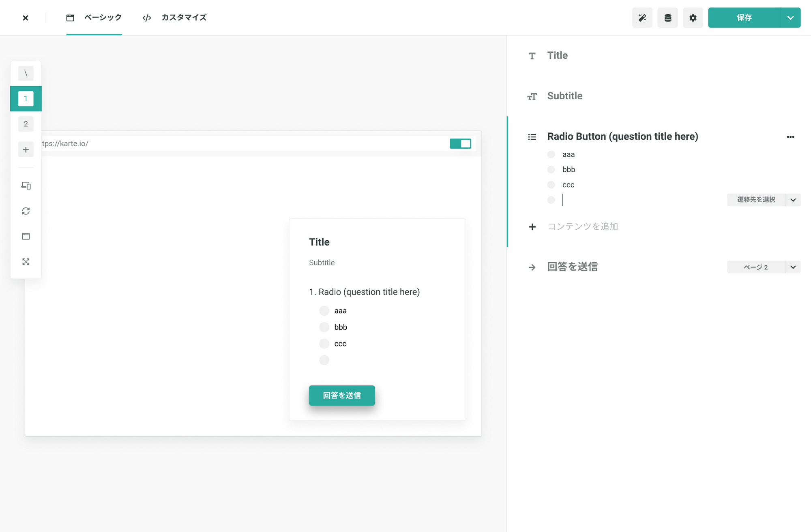Toggle the preview switch in URL bar
The image size is (811, 532).
point(460,143)
